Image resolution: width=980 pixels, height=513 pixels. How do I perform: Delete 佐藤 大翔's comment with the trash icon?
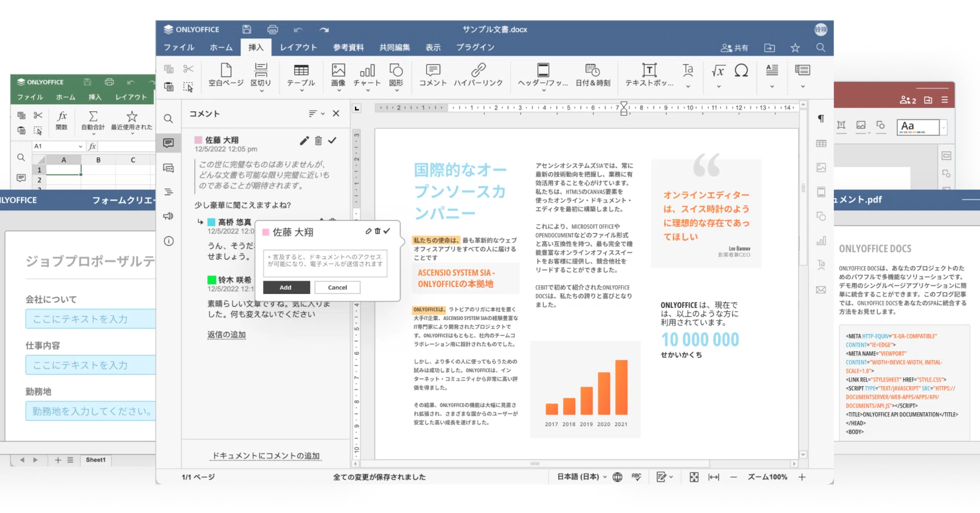coord(318,140)
